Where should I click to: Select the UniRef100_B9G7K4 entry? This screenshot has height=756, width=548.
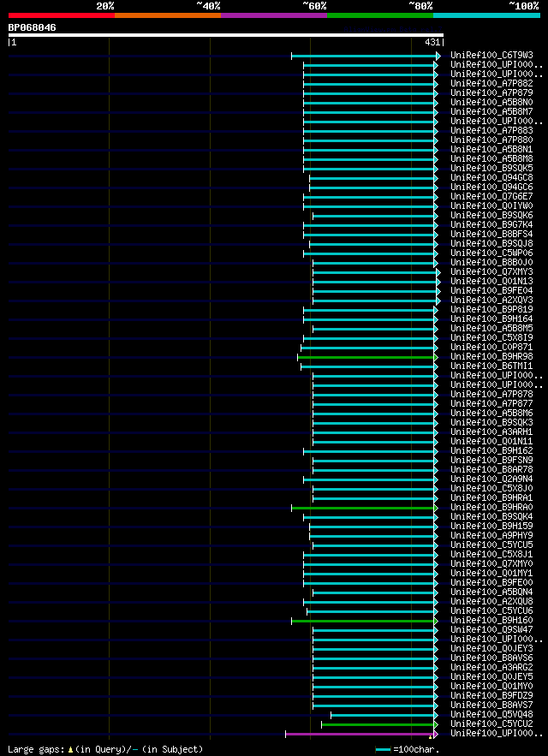coord(491,225)
